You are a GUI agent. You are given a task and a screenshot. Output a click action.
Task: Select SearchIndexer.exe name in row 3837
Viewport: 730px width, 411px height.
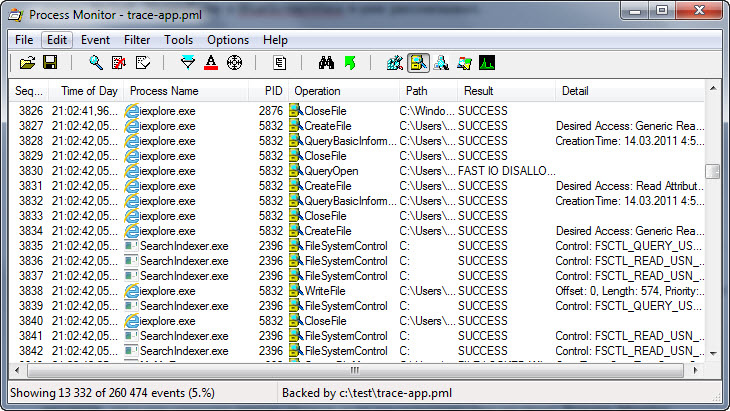click(184, 276)
